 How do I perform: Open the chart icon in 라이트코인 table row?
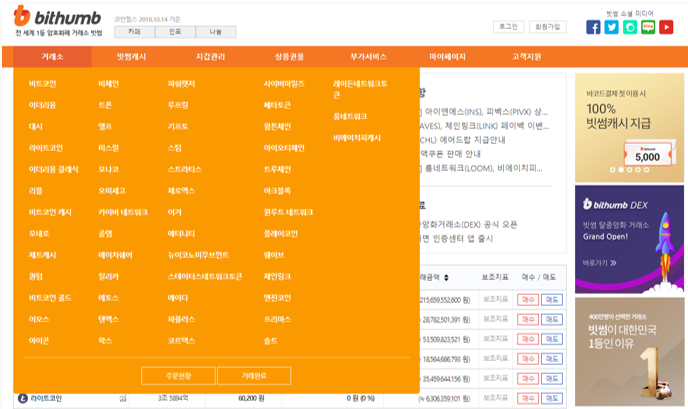[123, 398]
